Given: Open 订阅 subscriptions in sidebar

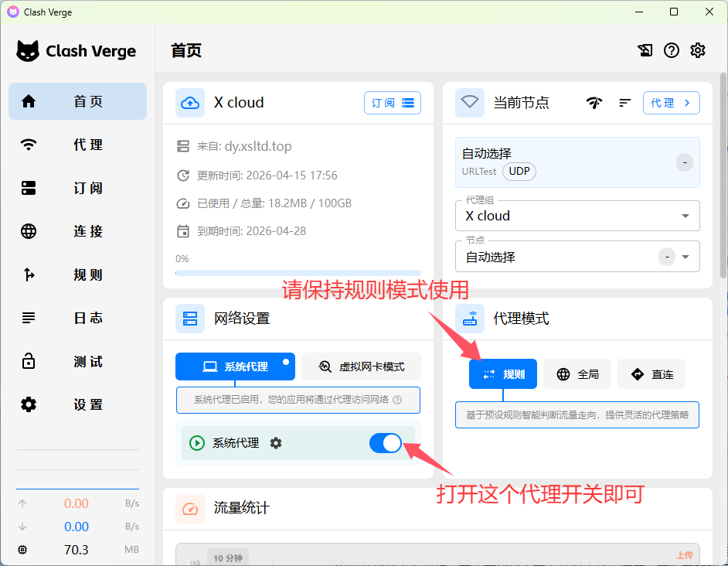Looking at the screenshot, I should [77, 188].
